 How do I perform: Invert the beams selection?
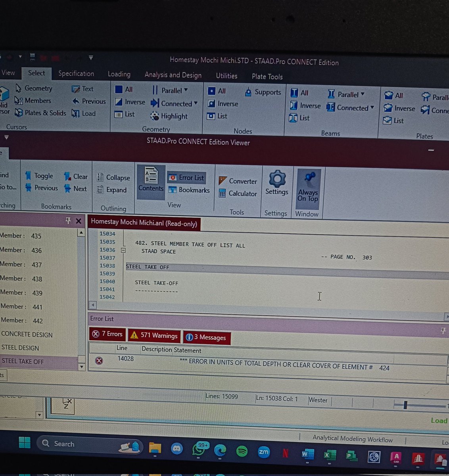pos(305,106)
